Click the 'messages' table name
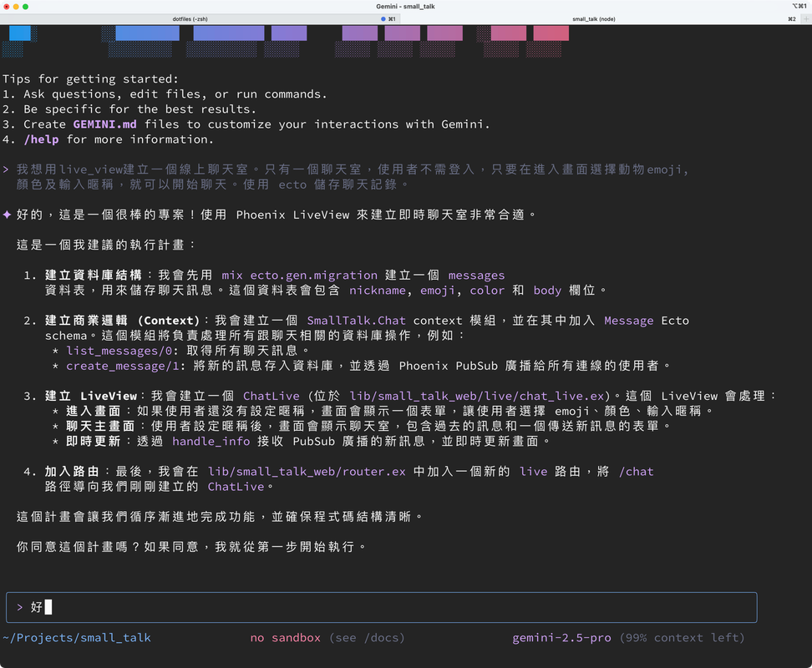 tap(476, 276)
